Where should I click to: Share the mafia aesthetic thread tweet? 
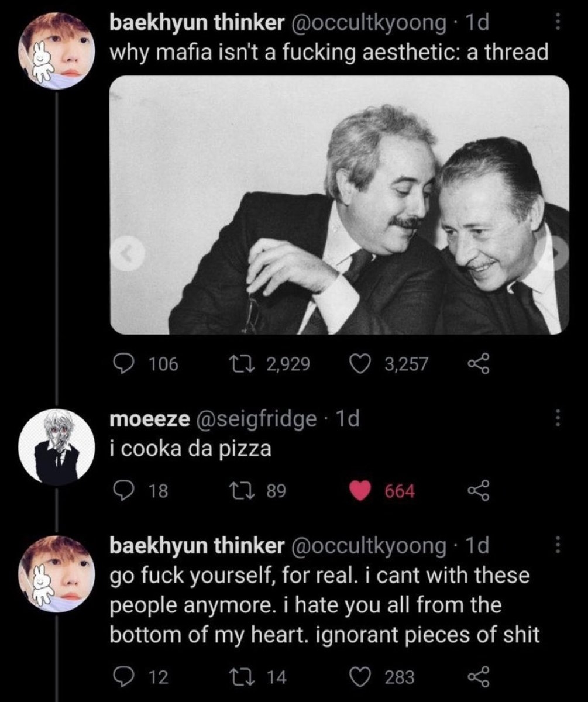(477, 364)
